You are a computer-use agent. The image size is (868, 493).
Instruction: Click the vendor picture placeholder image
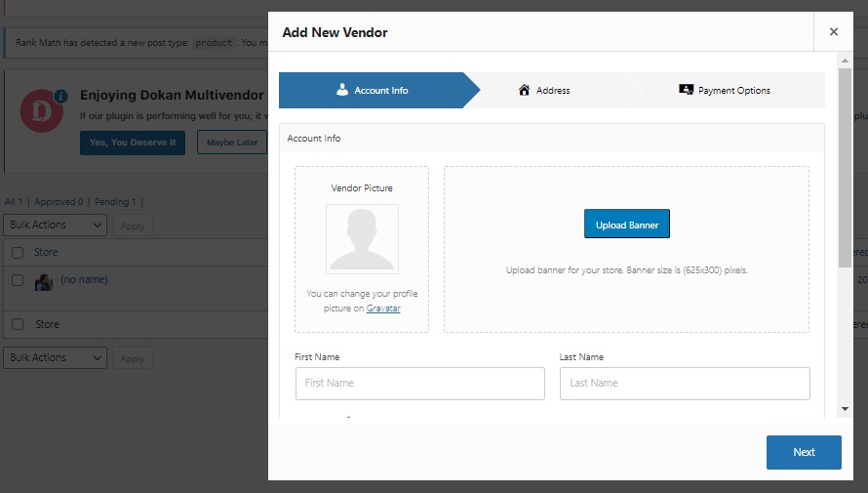[362, 239]
